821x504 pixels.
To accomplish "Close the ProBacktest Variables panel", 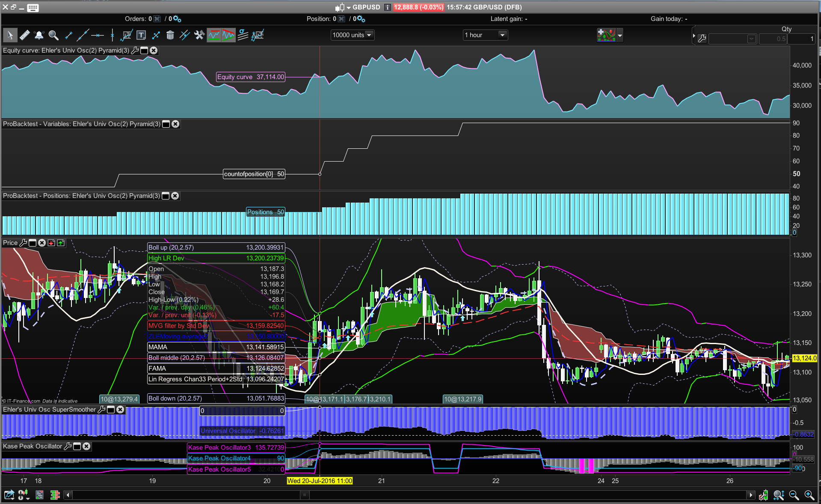I will click(175, 124).
